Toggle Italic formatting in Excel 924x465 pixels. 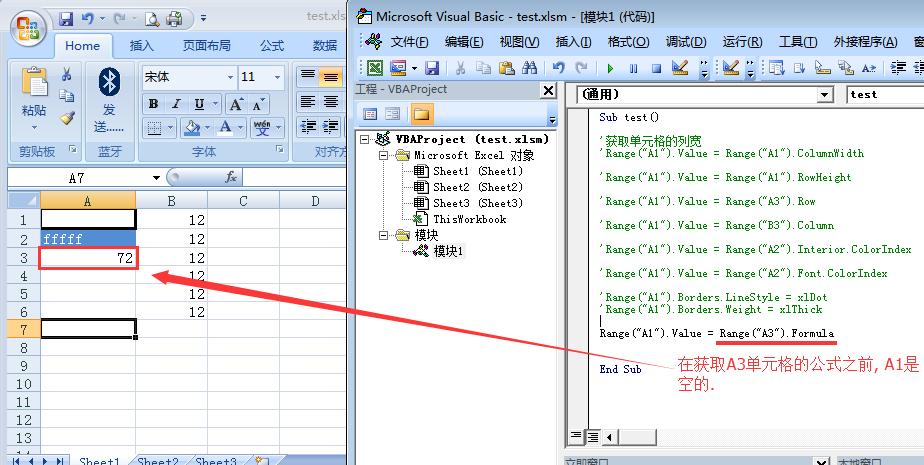[176, 104]
